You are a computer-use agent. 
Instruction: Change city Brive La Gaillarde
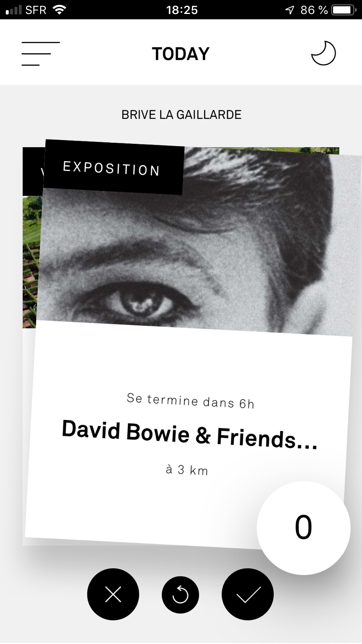click(181, 115)
